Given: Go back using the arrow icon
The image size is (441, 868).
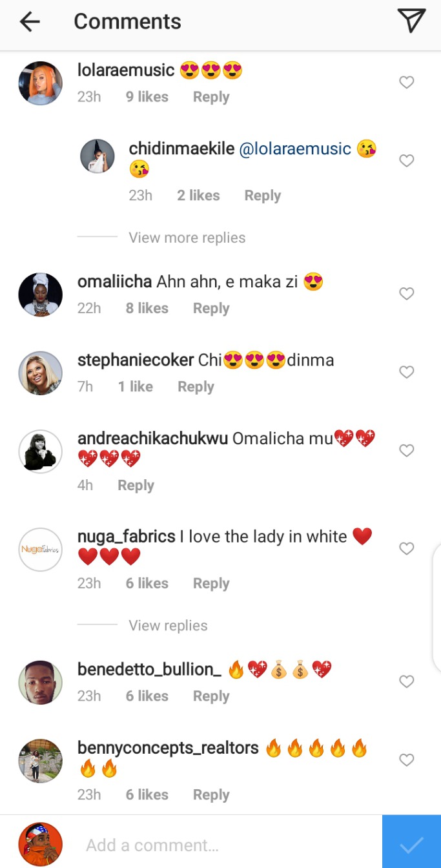Looking at the screenshot, I should click(x=30, y=22).
